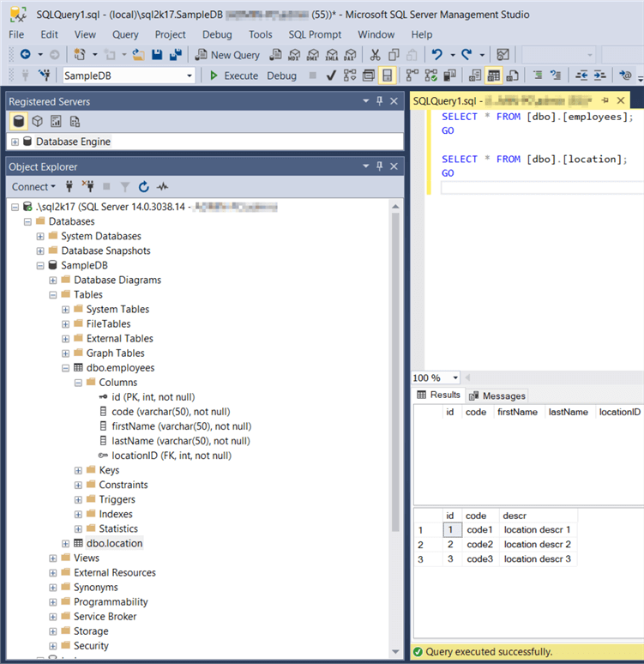The image size is (644, 664).
Task: Open Registered Servers window position dropdown arrow
Action: tap(366, 101)
